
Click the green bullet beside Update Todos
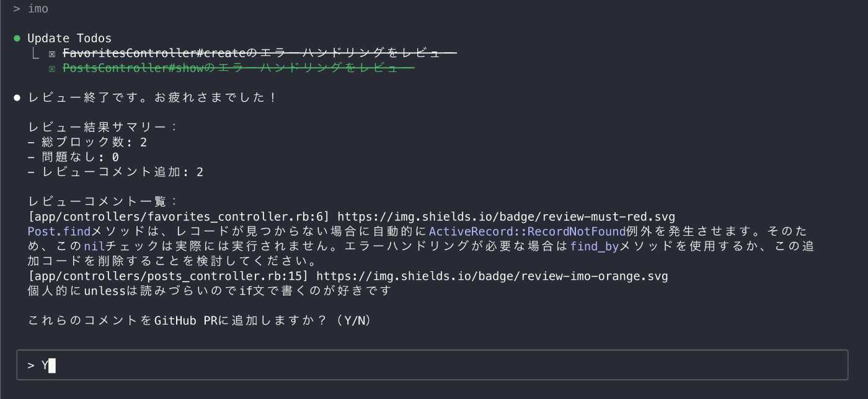point(17,38)
